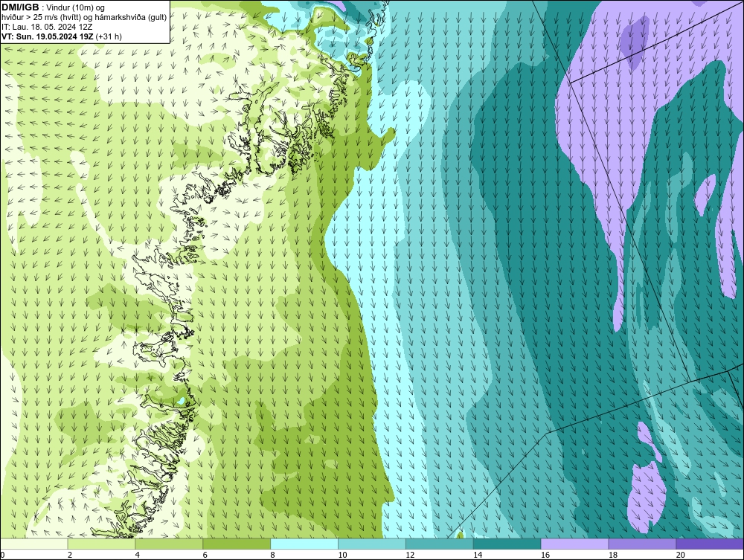Click the legend value '12'
This screenshot has width=744, height=560.
pos(410,555)
